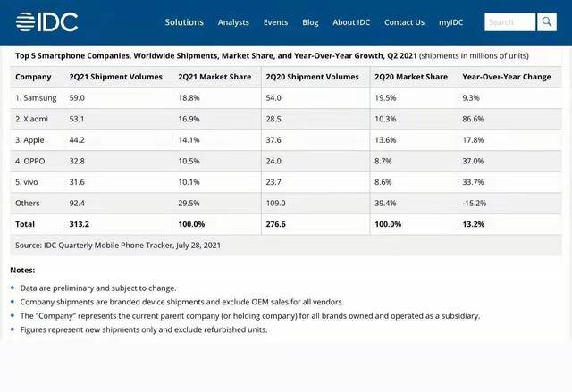572x392 pixels.
Task: Open the Contact Us page
Action: pos(405,22)
